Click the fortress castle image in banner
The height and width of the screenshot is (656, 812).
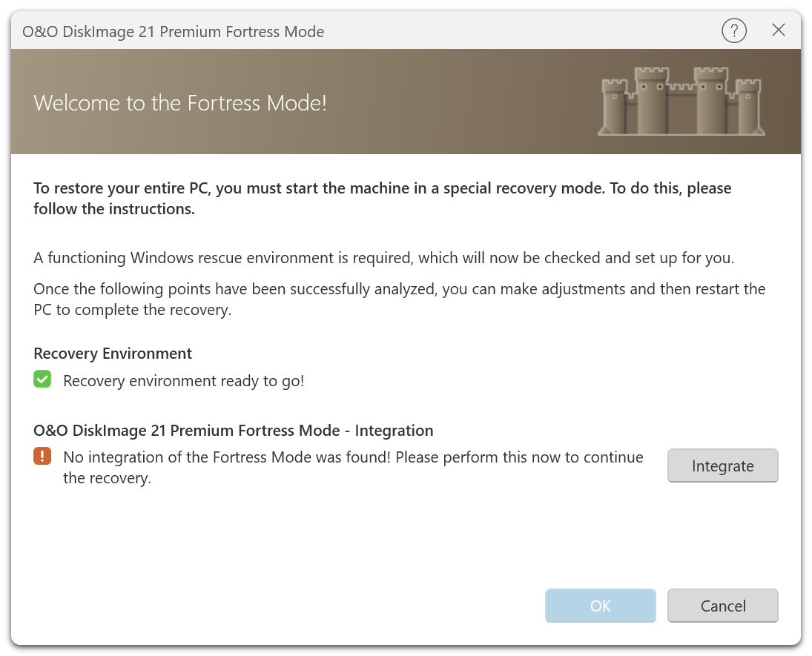tap(681, 102)
